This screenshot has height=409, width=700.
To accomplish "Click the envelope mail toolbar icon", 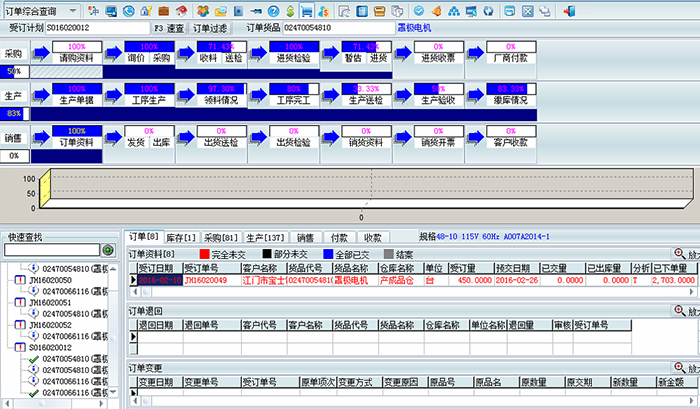I will point(220,11).
